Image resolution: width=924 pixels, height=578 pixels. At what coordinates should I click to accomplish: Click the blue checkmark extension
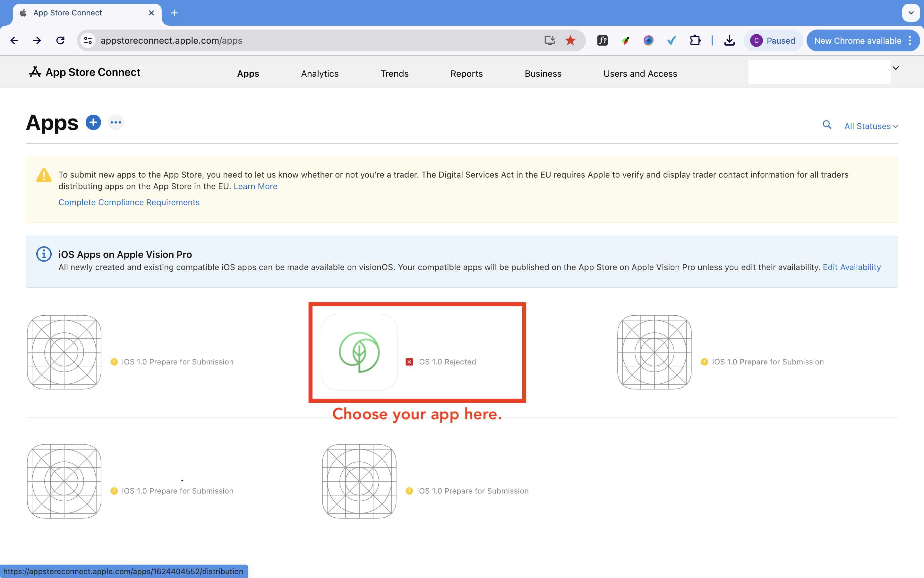[x=672, y=40]
